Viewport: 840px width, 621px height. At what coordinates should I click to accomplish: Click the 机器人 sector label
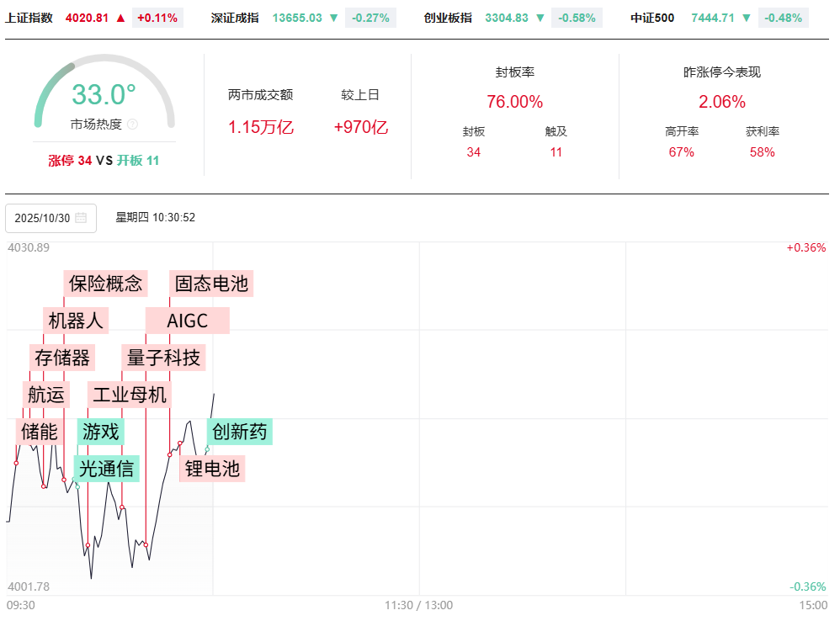coord(76,321)
